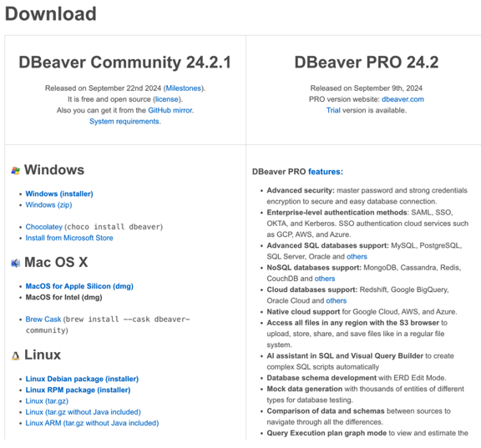Click 'Comparison of data and schemas' text

pyautogui.click(x=326, y=411)
